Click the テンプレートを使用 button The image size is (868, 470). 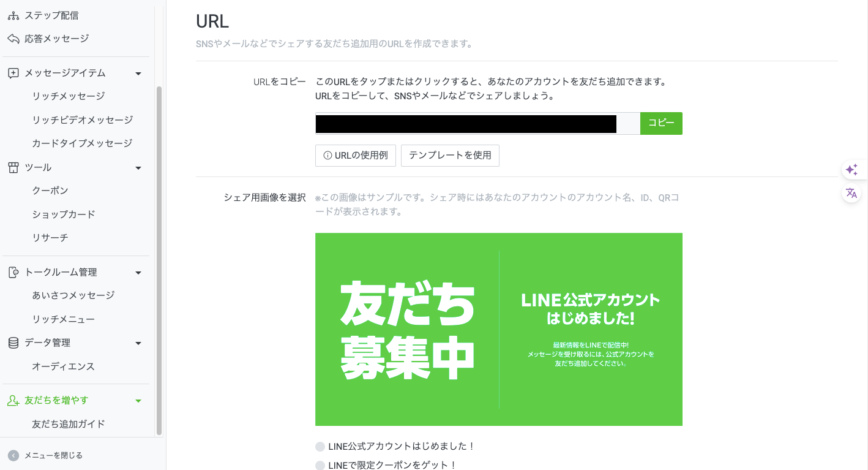point(450,156)
